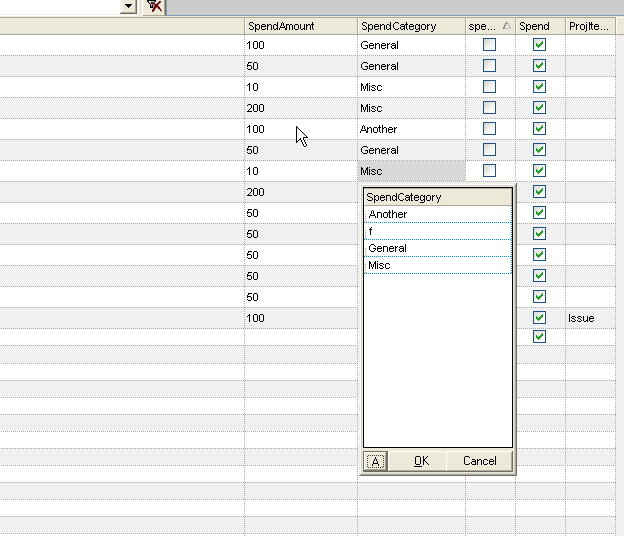Tick the spe... checkbox in the 100 General row

(x=489, y=45)
